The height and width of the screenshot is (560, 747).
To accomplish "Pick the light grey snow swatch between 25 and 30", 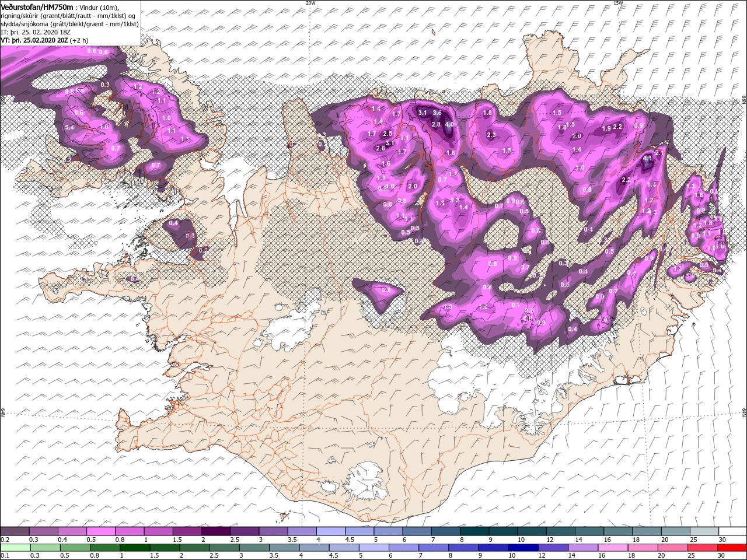I will click(x=704, y=531).
